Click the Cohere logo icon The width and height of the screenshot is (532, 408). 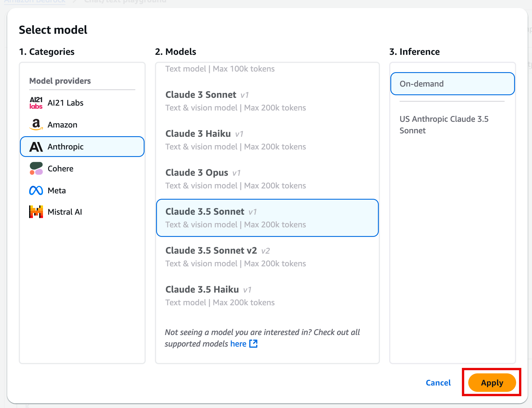tap(36, 169)
